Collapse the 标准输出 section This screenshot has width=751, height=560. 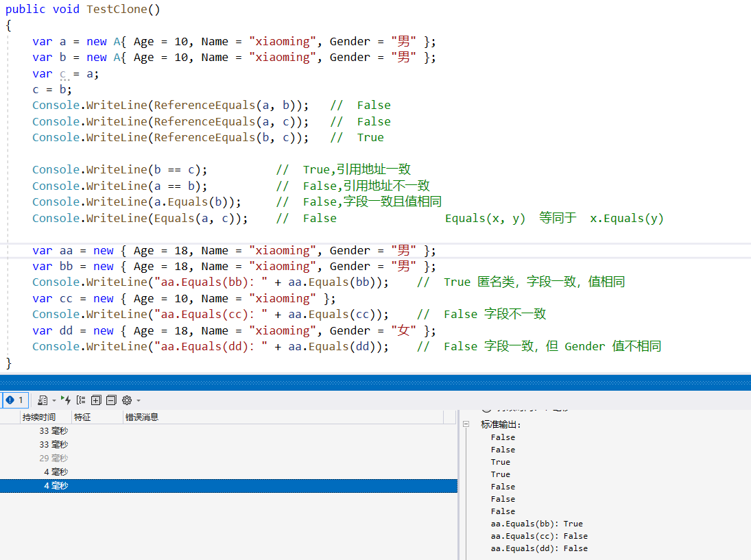click(466, 425)
